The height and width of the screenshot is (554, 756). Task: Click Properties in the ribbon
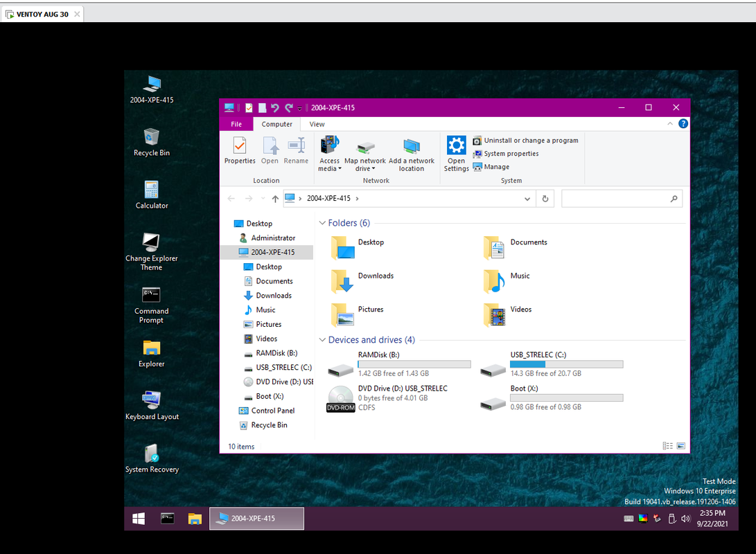click(240, 151)
